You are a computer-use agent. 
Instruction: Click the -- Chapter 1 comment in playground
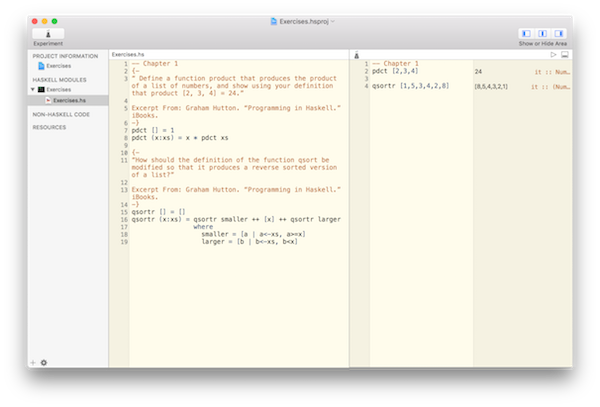(396, 63)
